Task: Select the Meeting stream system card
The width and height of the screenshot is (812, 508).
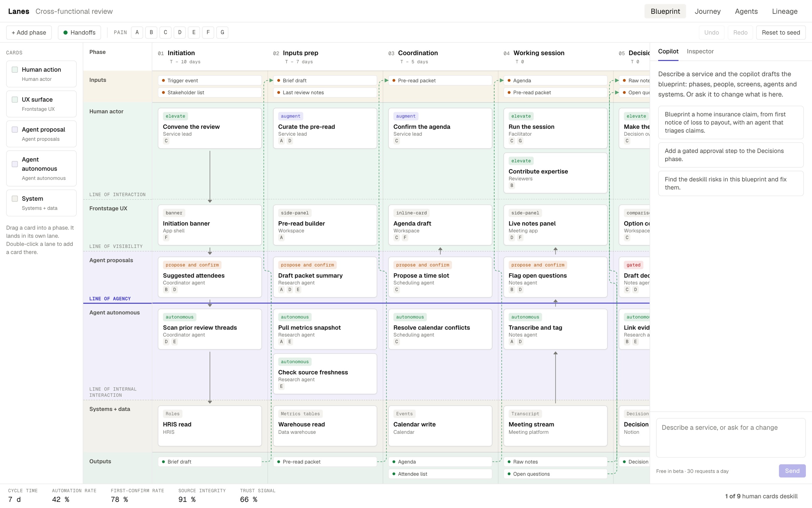Action: [555, 426]
